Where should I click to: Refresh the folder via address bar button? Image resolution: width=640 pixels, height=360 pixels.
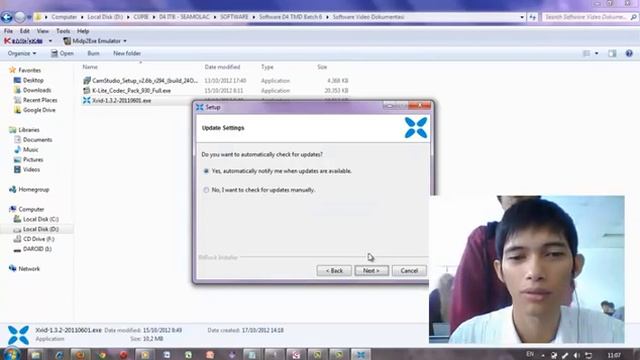532,17
